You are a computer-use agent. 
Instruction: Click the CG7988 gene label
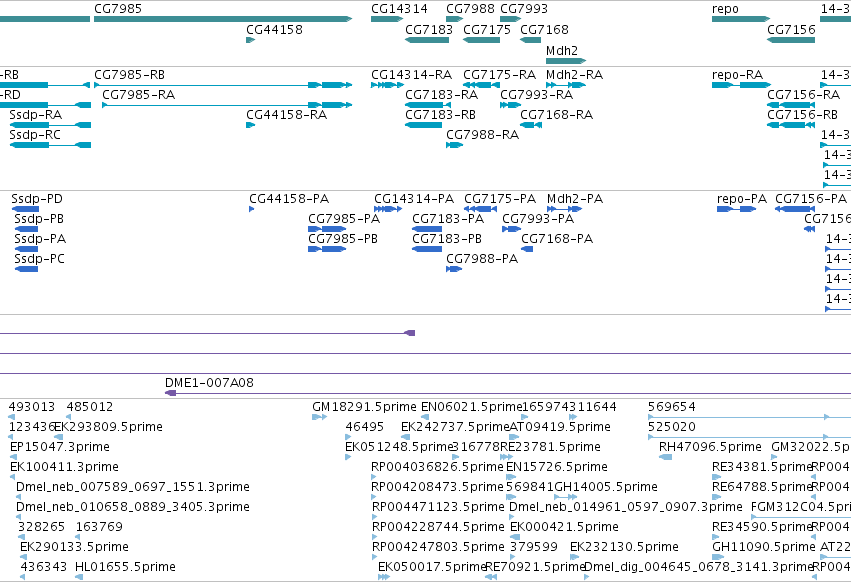click(470, 9)
